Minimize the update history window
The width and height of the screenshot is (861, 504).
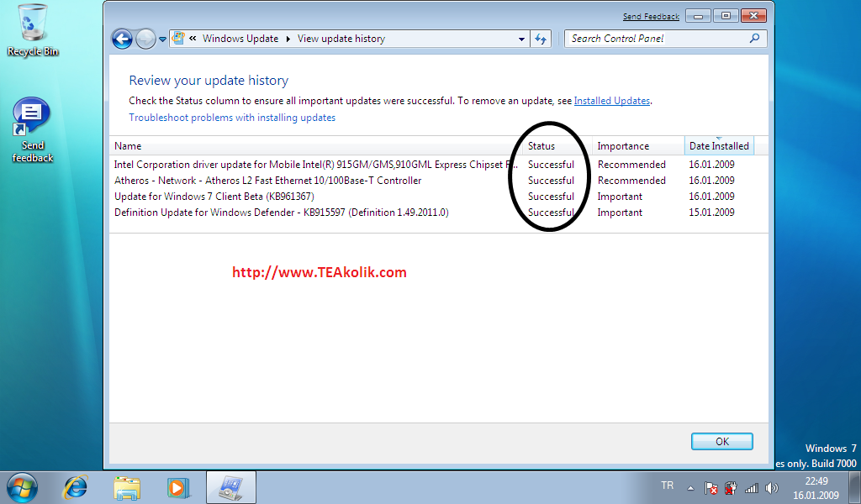[698, 16]
